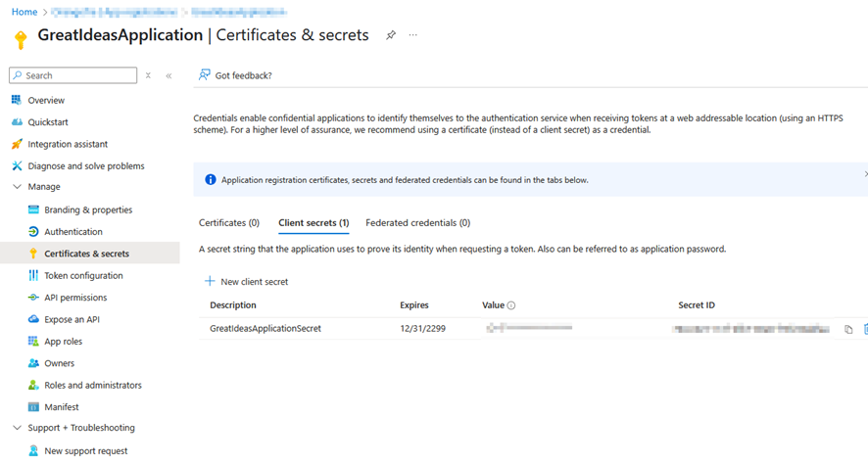This screenshot has height=465, width=868.
Task: Click the Integration assistant rocket icon
Action: [x=17, y=144]
